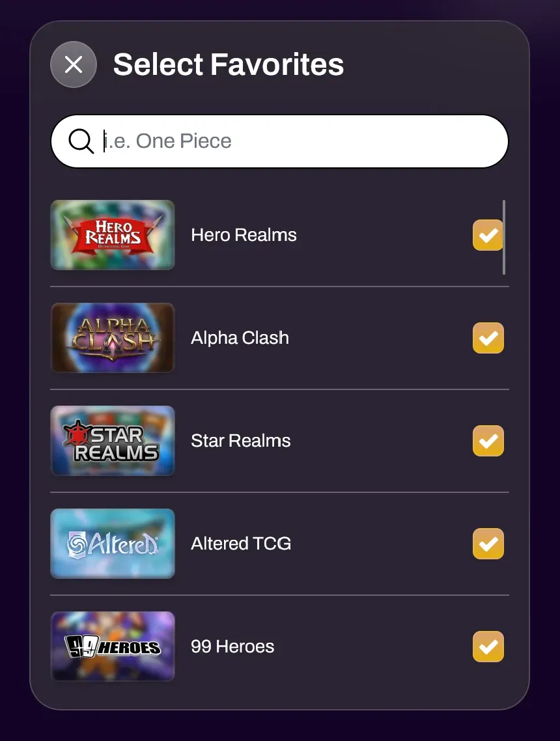Viewport: 560px width, 741px height.
Task: Click the Select Favorites dialog title
Action: tap(228, 64)
